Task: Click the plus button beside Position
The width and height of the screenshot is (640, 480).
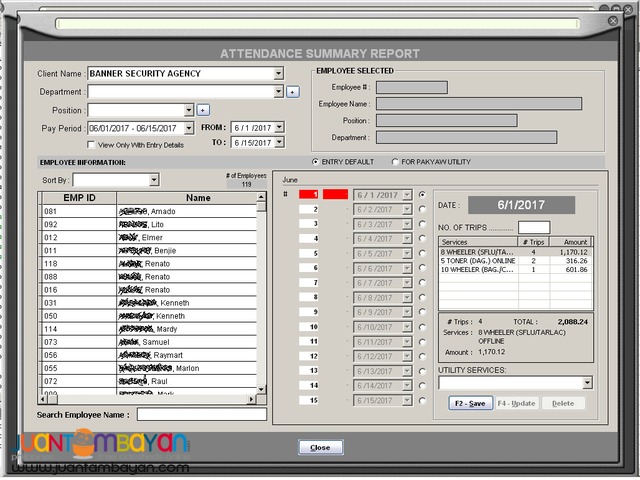Action: point(203,110)
